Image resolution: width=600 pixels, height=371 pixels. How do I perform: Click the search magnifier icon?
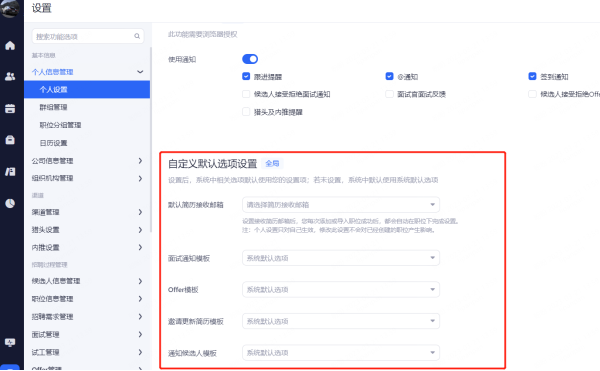[x=137, y=36]
